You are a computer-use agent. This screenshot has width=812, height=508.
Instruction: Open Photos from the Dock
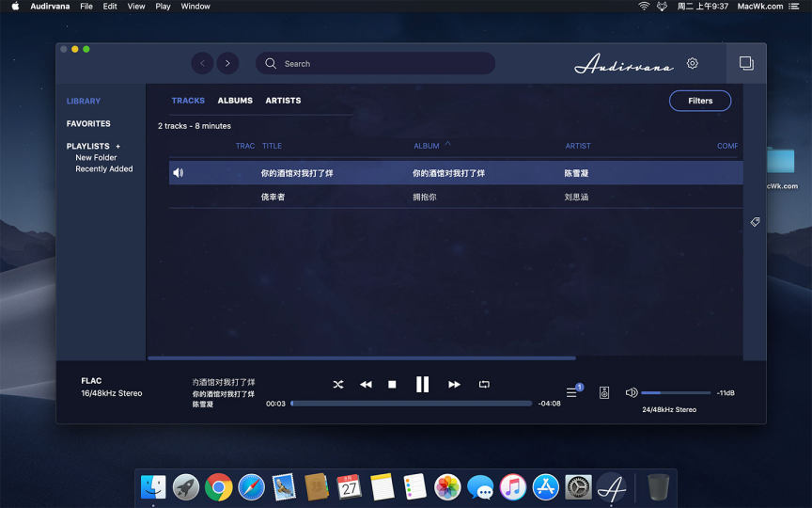[x=447, y=487]
